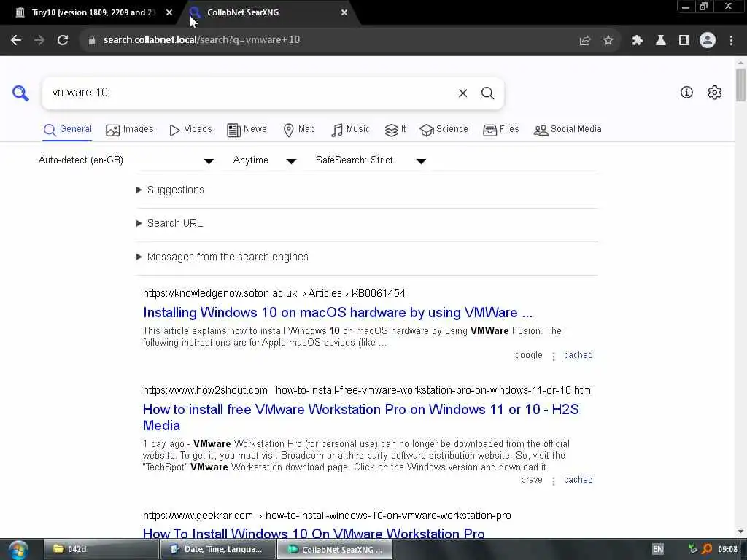This screenshot has width=747, height=560.
Task: Switch to the Images tab
Action: pyautogui.click(x=130, y=129)
